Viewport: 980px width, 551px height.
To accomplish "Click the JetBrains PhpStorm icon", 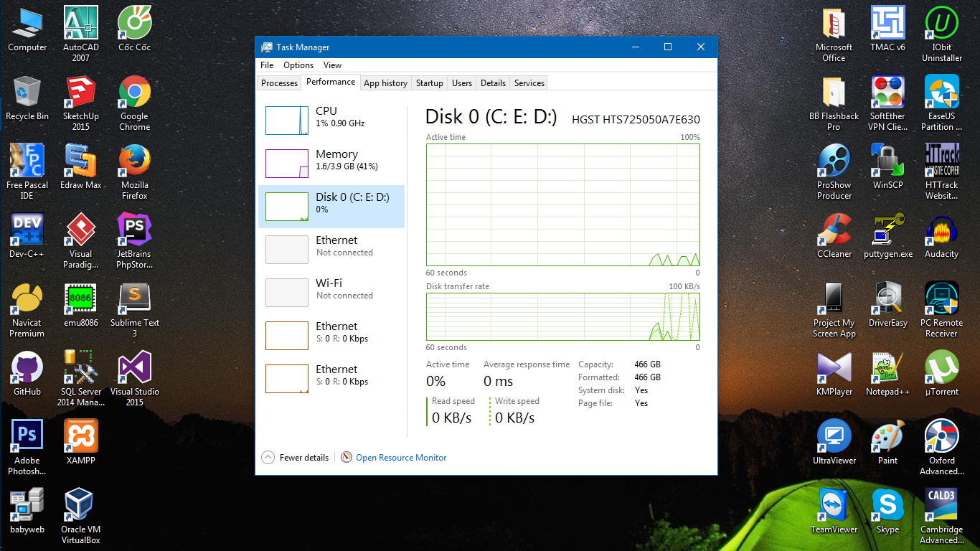I will coord(135,240).
